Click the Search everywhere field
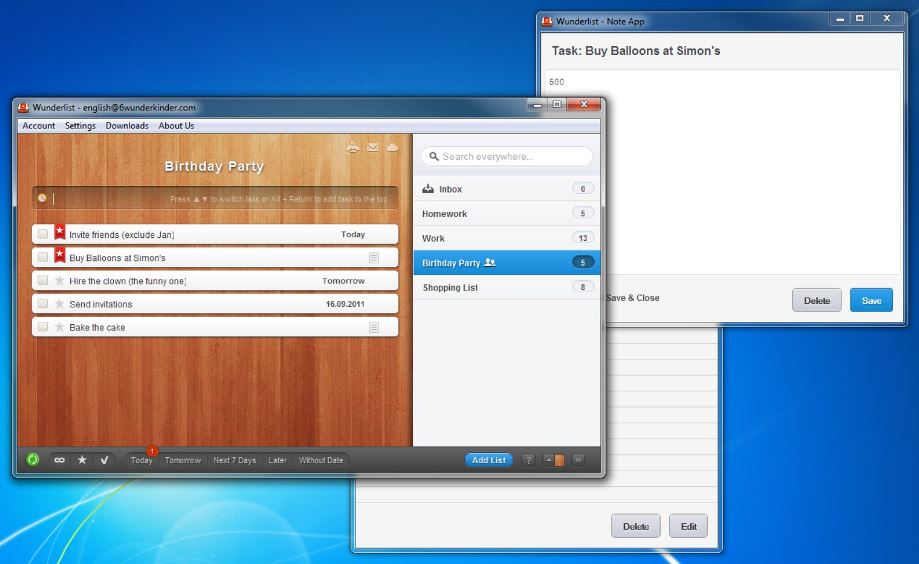The height and width of the screenshot is (564, 919). pyautogui.click(x=507, y=157)
